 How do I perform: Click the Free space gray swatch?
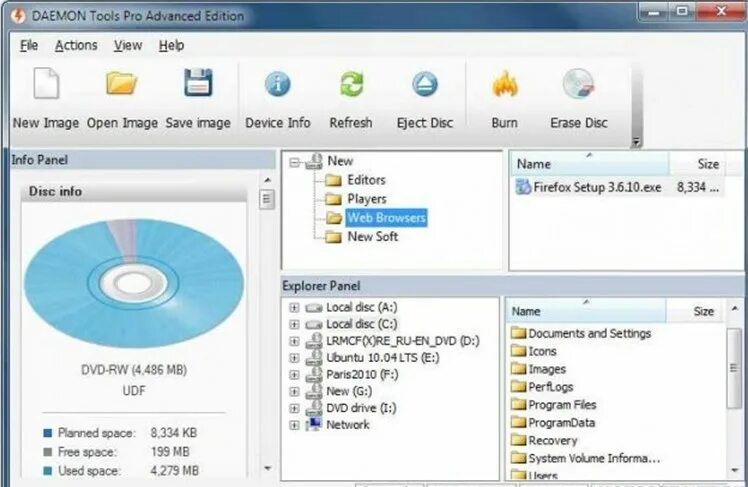click(x=47, y=452)
